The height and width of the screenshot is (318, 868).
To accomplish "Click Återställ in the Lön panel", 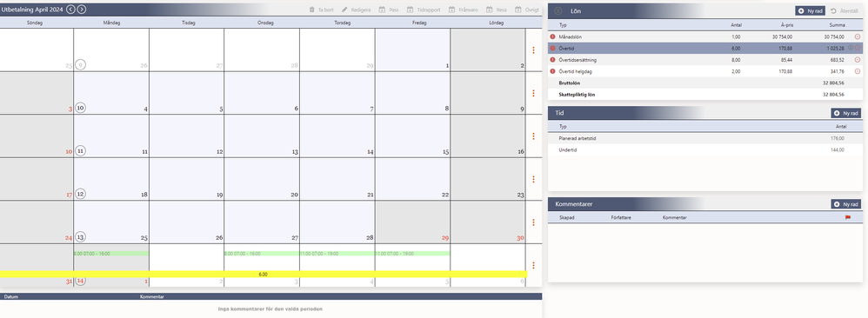I will (x=845, y=10).
